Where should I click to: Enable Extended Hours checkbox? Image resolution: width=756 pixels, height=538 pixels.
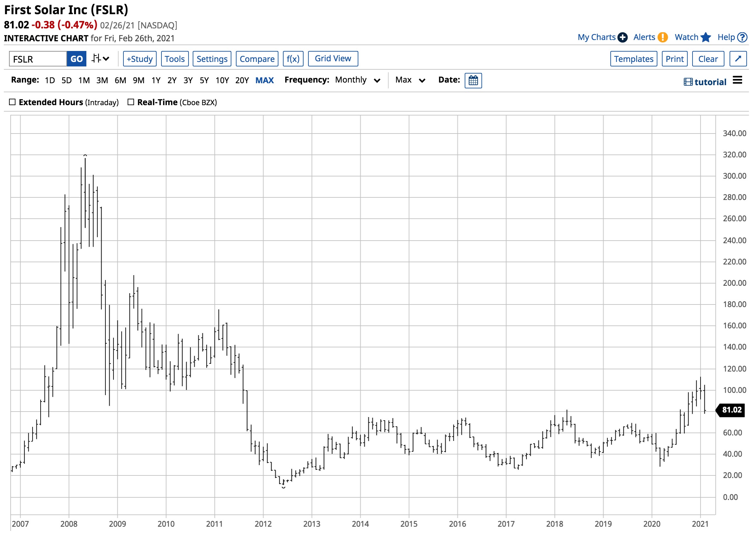12,102
